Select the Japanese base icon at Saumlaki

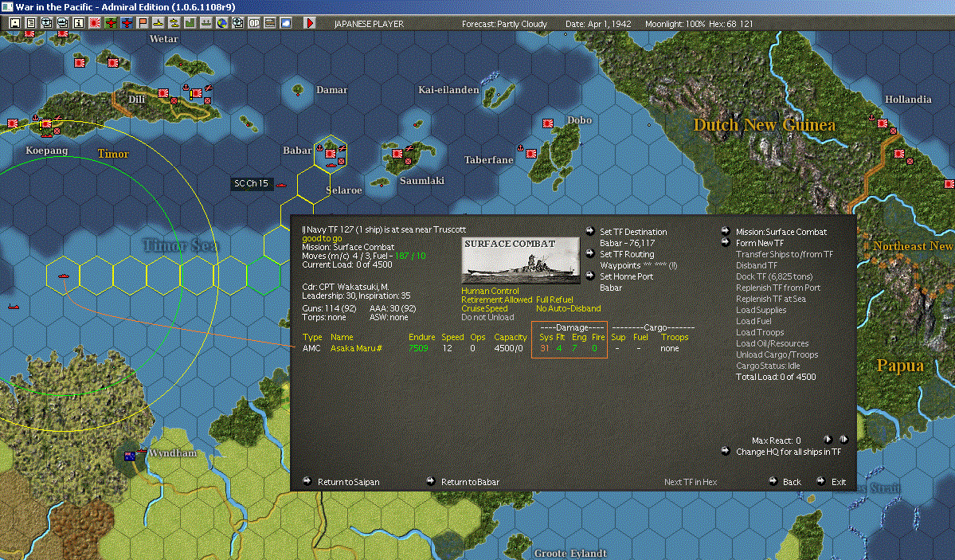pyautogui.click(x=397, y=154)
